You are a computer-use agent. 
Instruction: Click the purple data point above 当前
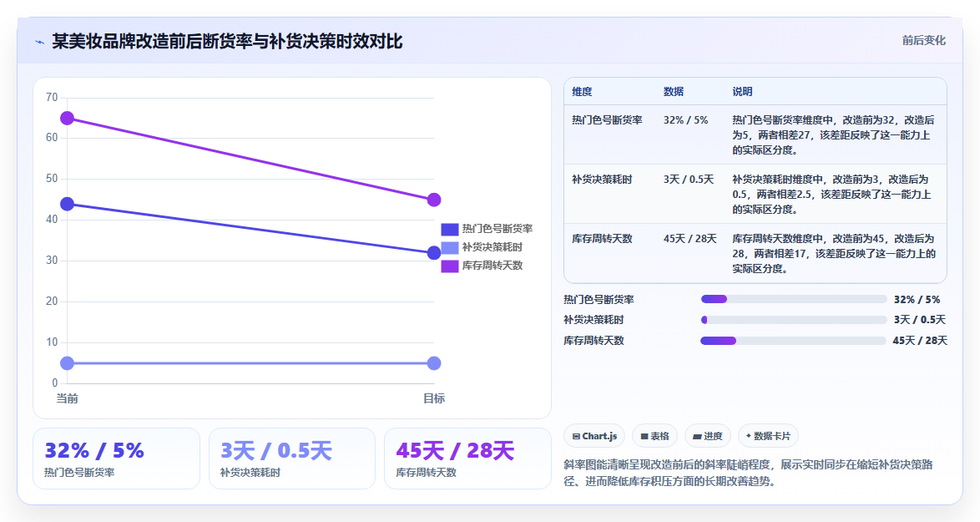pyautogui.click(x=67, y=118)
